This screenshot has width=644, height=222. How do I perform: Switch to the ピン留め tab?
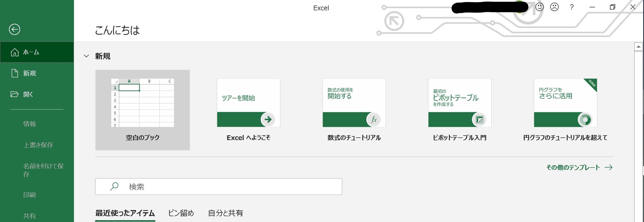point(181,213)
